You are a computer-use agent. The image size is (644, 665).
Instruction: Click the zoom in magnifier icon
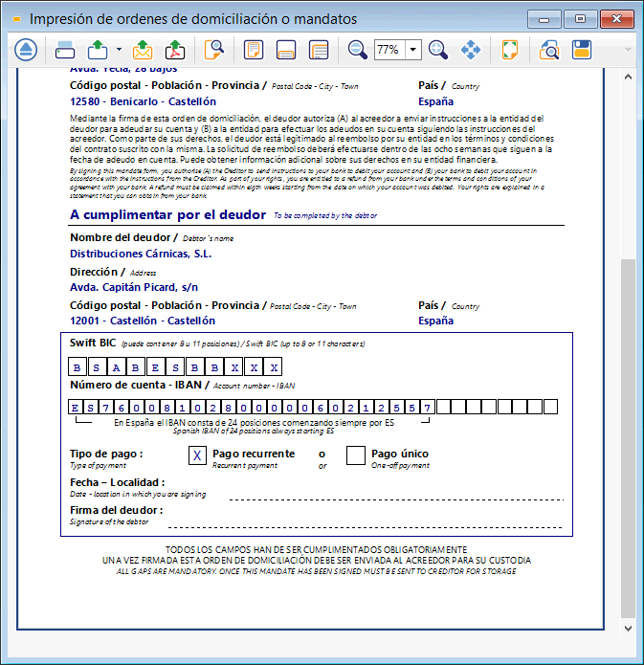438,50
